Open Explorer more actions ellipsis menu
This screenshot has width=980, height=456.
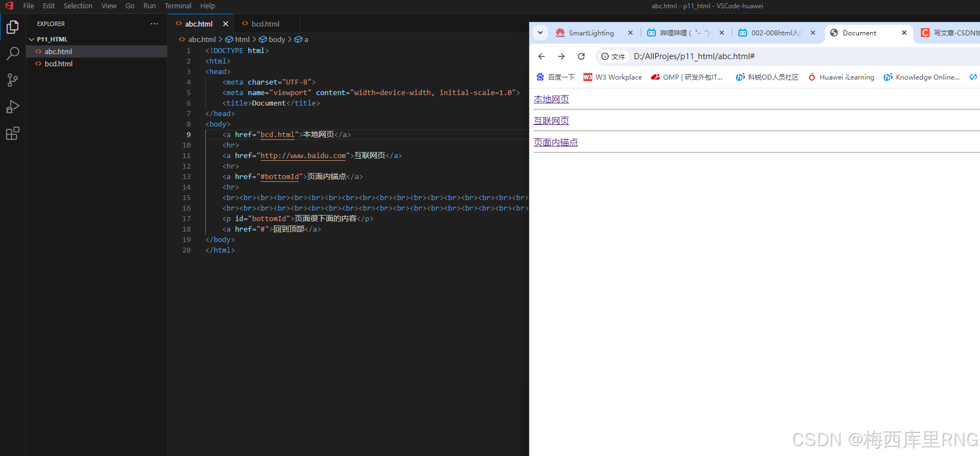point(154,24)
